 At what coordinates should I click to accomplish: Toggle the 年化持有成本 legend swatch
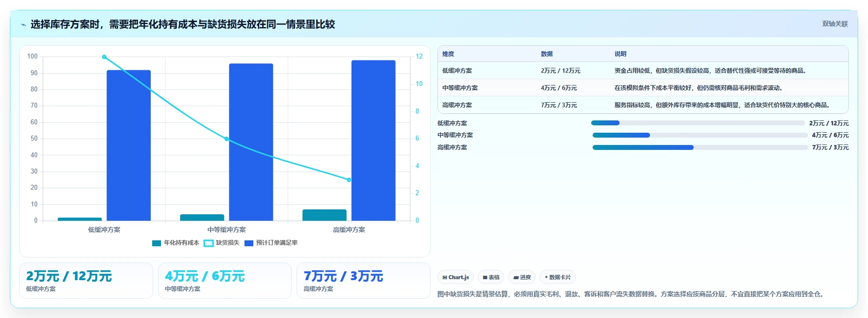coord(157,243)
